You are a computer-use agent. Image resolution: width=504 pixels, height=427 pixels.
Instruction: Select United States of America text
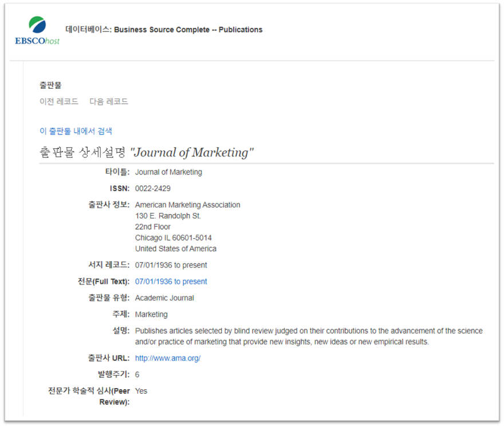pyautogui.click(x=175, y=248)
